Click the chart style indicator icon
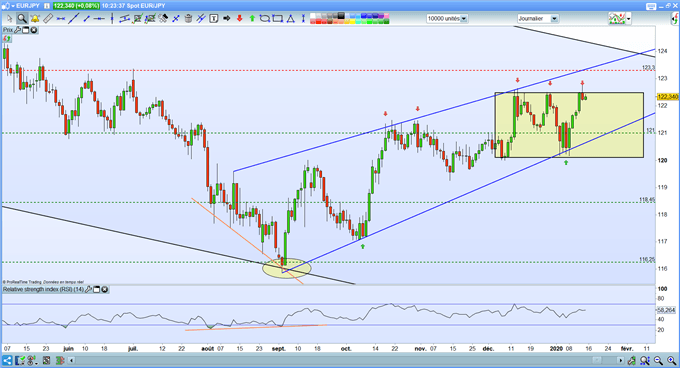The height and width of the screenshot is (368, 680). (617, 19)
